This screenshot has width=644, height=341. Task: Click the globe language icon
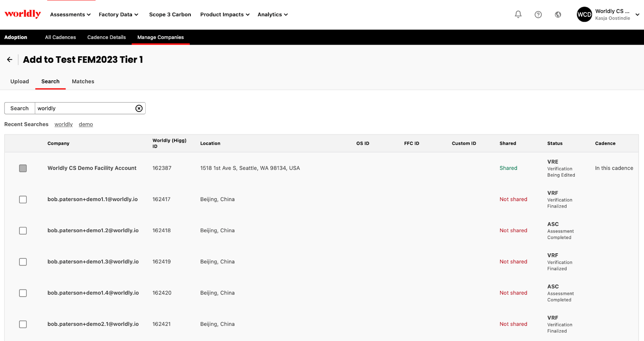point(558,14)
